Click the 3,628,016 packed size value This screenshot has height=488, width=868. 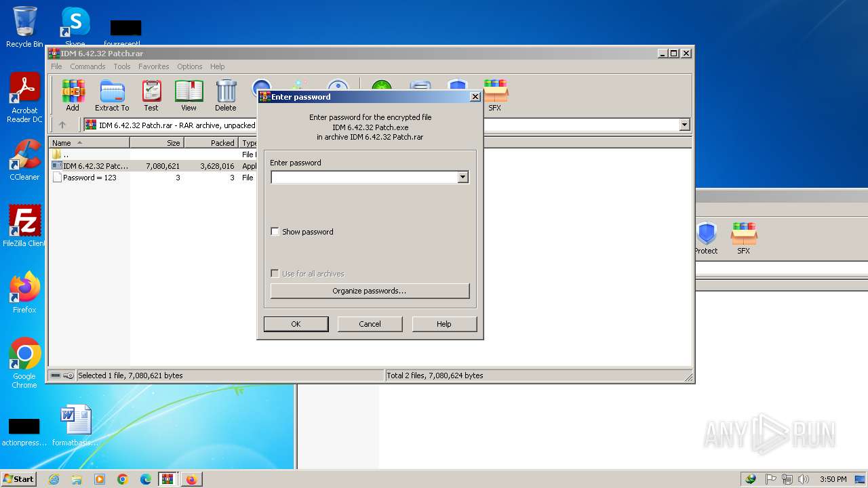point(217,166)
